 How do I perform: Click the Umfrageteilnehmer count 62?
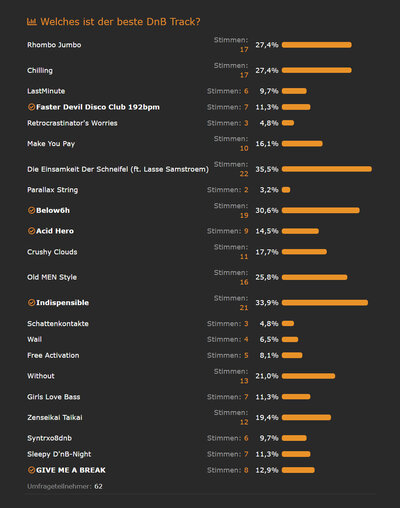tap(98, 486)
